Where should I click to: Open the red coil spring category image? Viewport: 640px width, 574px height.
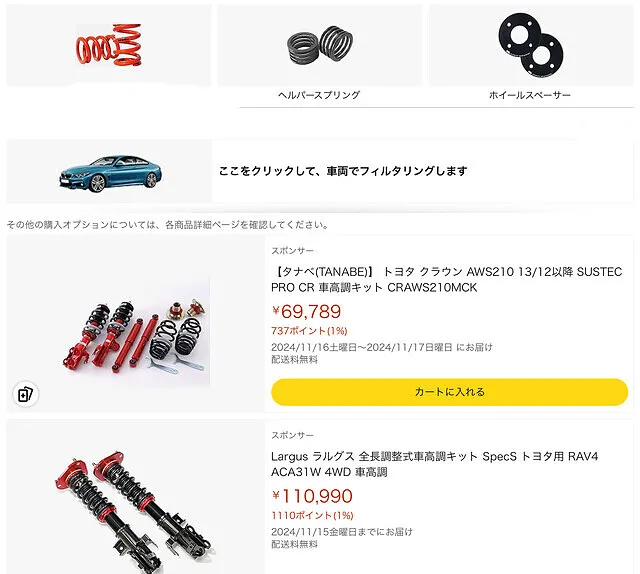click(109, 45)
